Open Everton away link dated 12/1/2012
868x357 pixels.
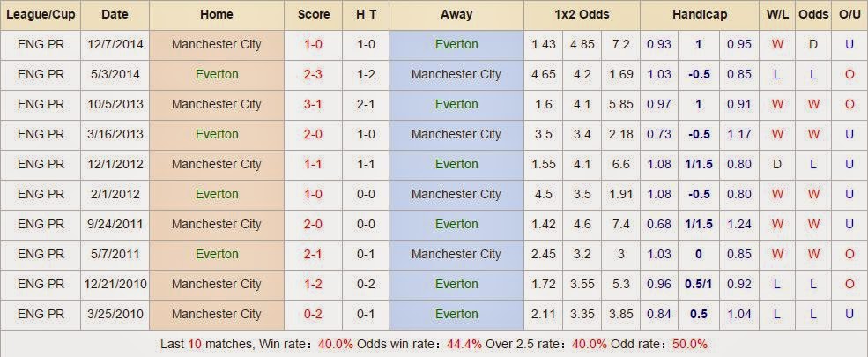(456, 164)
